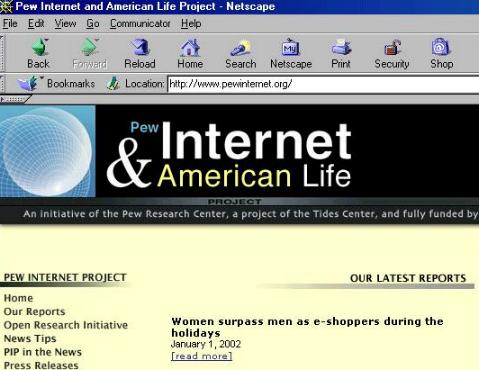Open the Go menu
The height and width of the screenshot is (370, 479).
[93, 24]
